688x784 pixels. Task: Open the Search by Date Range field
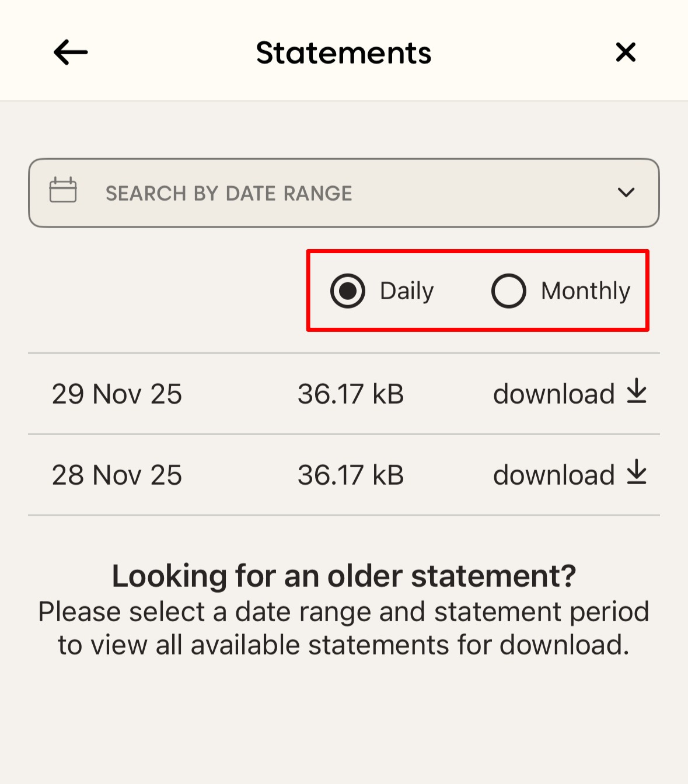229,193
